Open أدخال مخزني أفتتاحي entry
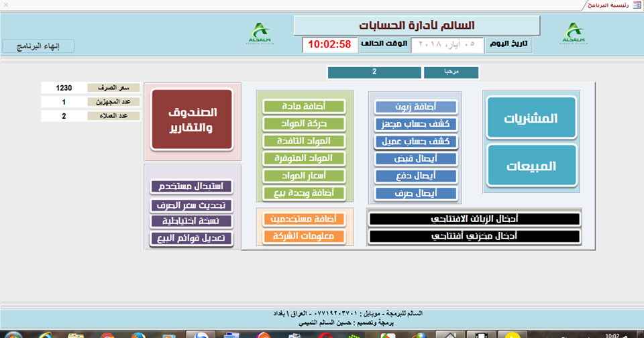This screenshot has height=338, width=644. click(x=474, y=236)
